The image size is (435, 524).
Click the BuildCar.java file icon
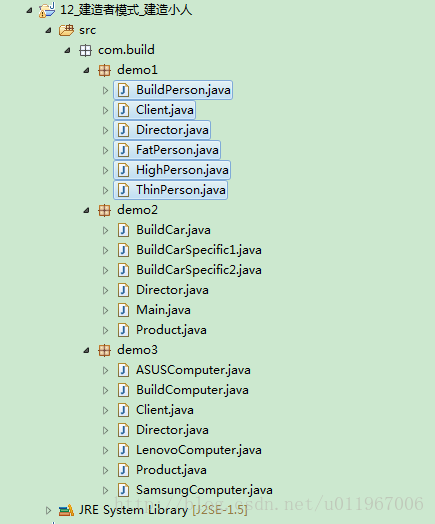coord(124,230)
